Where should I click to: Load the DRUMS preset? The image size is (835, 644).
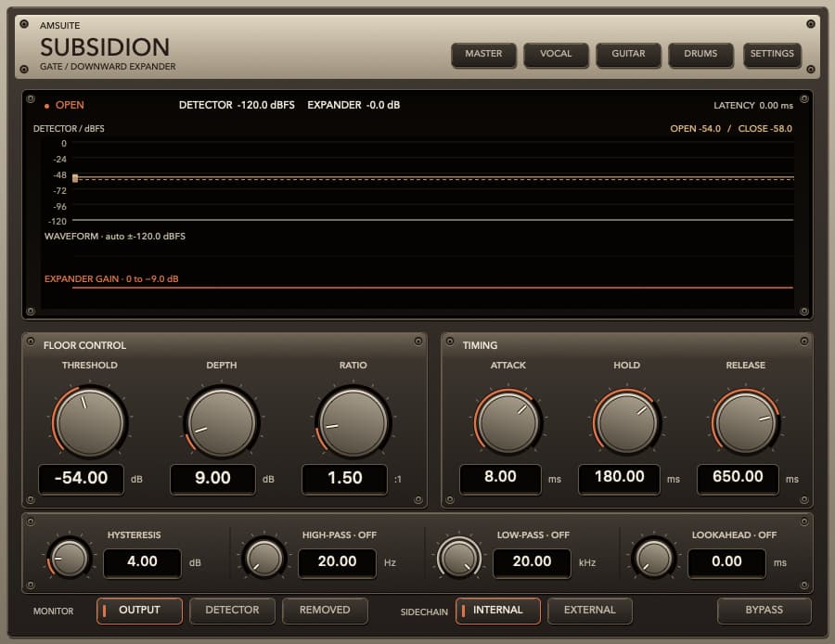[x=700, y=55]
